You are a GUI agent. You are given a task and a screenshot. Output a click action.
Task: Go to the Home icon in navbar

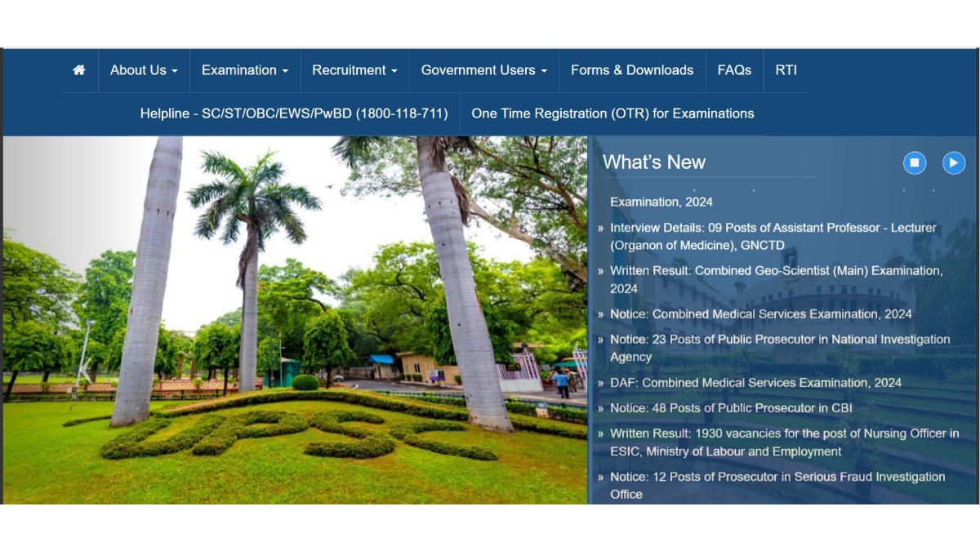[x=79, y=70]
